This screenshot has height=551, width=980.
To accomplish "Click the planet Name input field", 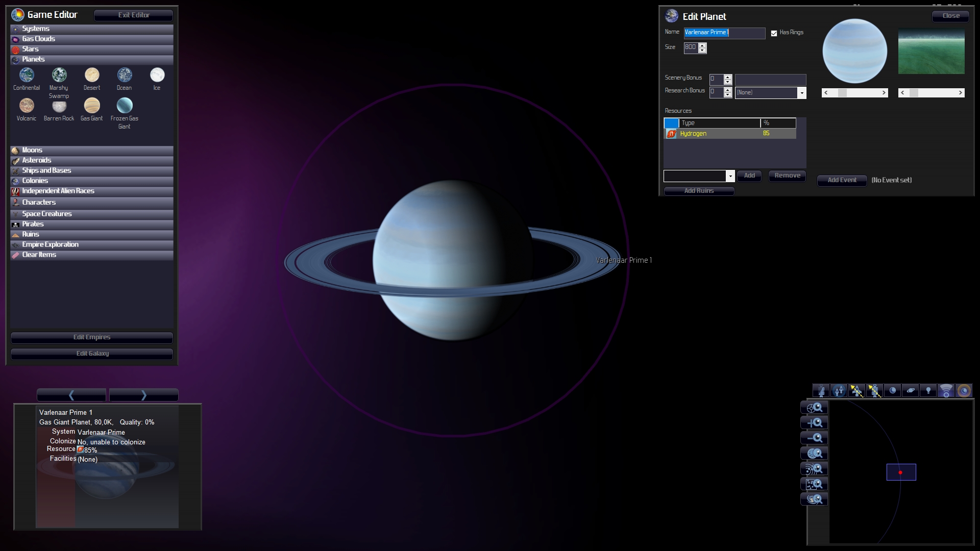I will click(x=724, y=33).
